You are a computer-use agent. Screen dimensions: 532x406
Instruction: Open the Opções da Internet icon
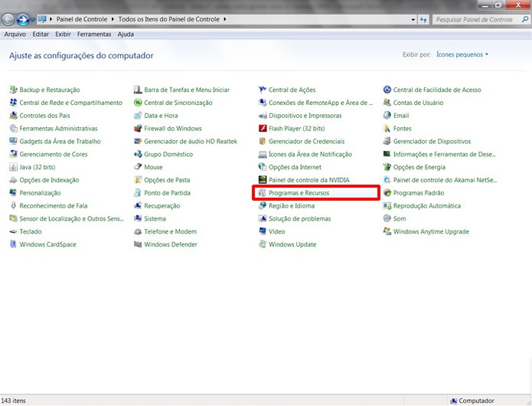[263, 167]
